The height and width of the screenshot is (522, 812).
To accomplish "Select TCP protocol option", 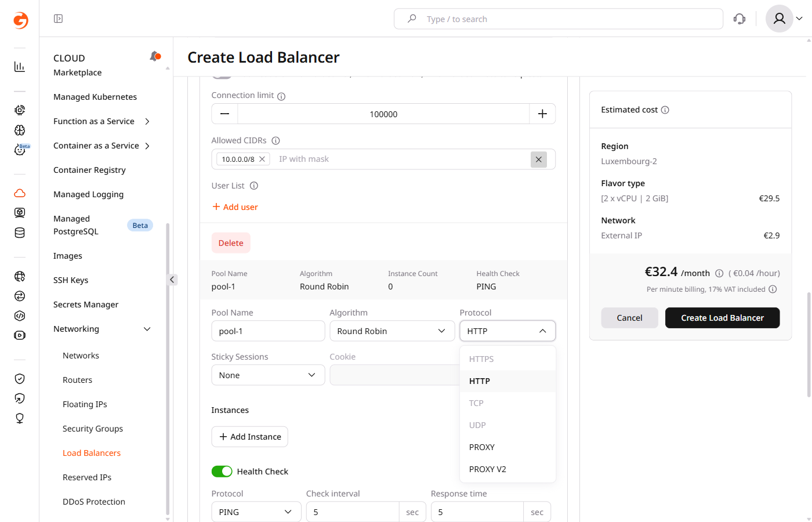I will pos(507,403).
